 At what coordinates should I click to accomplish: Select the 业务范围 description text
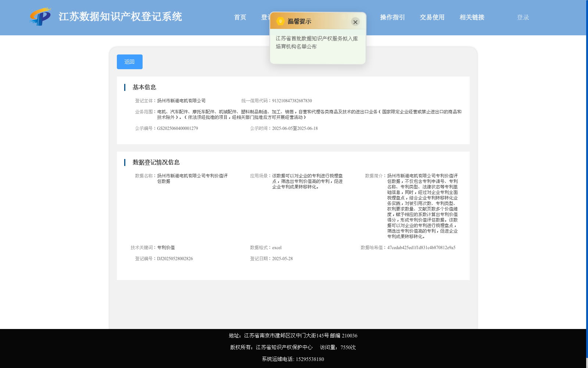pyautogui.click(x=309, y=114)
